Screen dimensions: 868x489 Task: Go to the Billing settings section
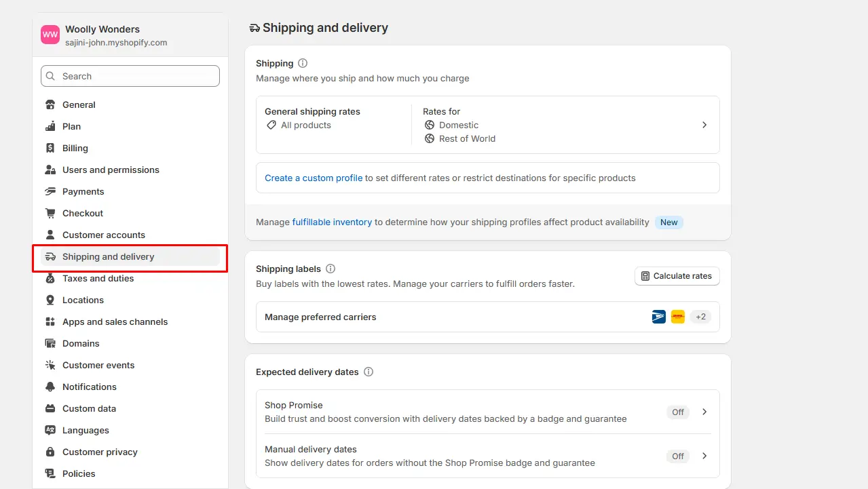[130, 148]
